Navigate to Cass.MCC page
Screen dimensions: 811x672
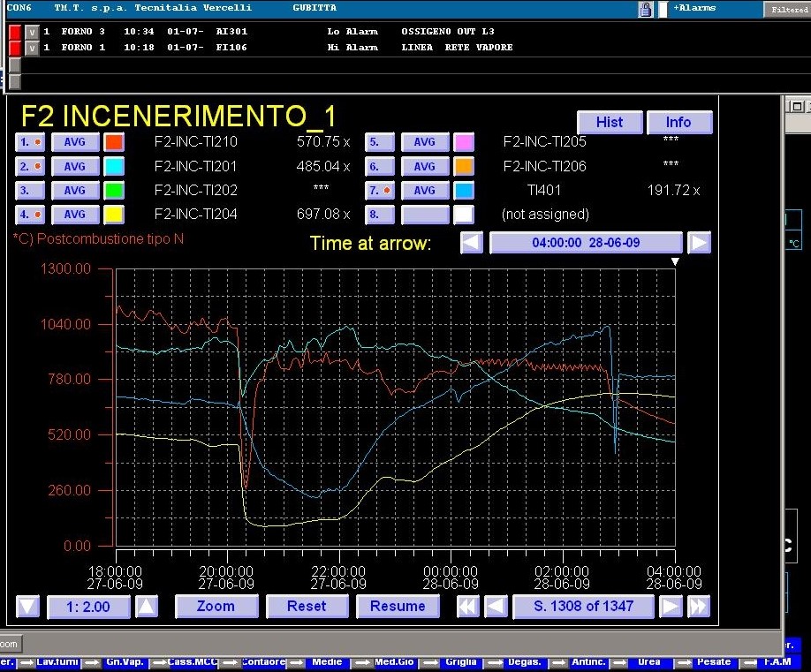point(193,661)
